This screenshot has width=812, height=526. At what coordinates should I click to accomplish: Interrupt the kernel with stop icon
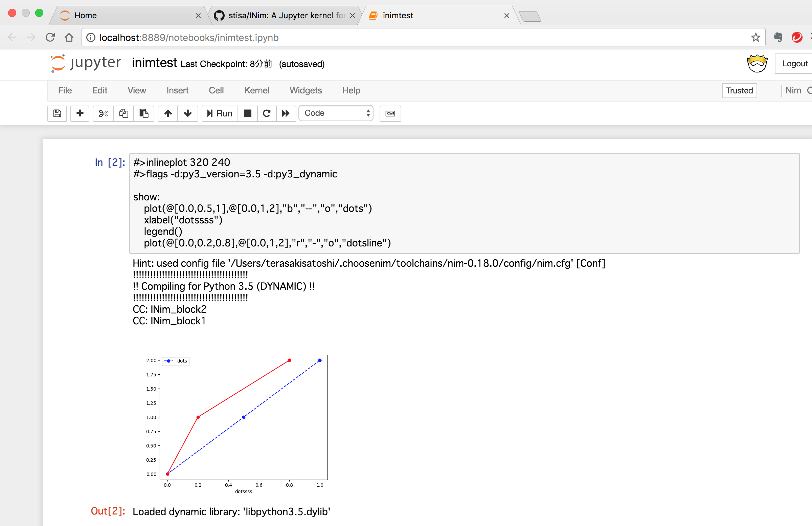coord(248,113)
